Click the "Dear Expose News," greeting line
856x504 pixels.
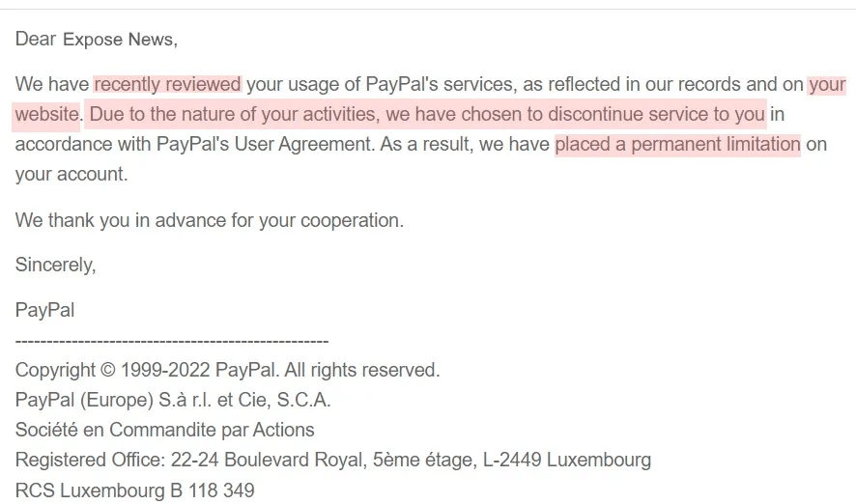tap(96, 40)
